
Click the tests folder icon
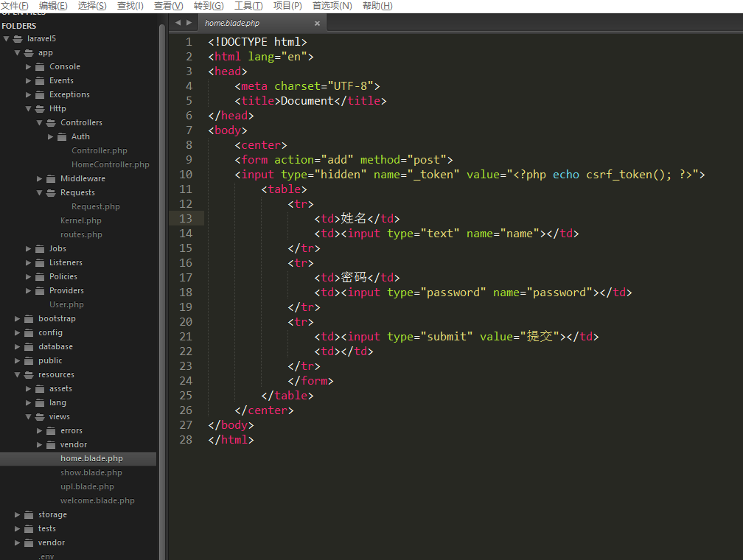[x=29, y=529]
